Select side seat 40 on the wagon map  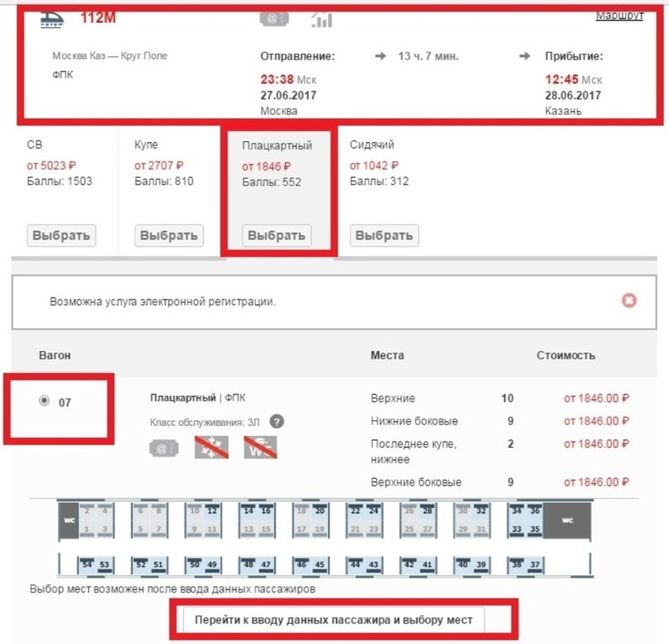click(463, 565)
